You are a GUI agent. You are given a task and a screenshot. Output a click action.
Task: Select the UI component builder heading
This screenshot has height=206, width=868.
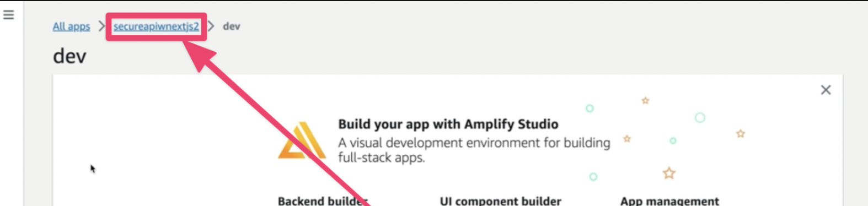coord(500,201)
